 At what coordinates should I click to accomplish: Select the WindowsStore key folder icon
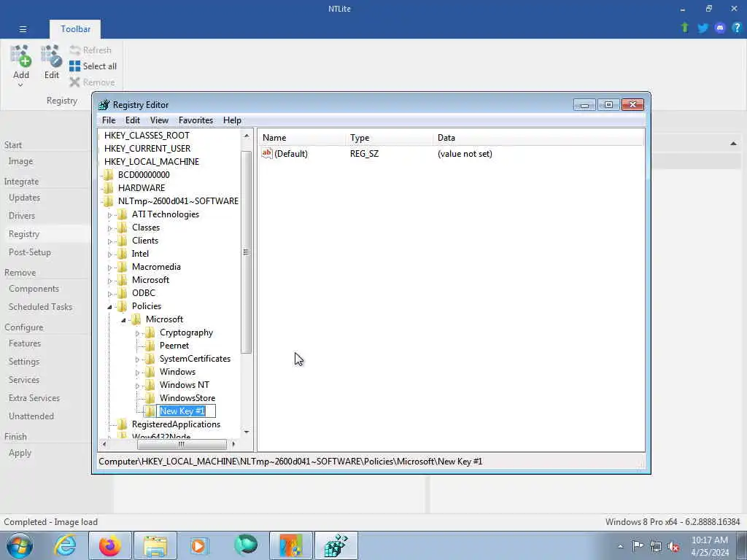150,398
